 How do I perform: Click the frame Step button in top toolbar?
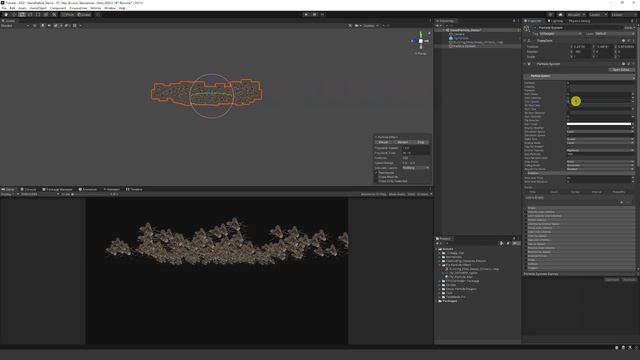coord(322,15)
